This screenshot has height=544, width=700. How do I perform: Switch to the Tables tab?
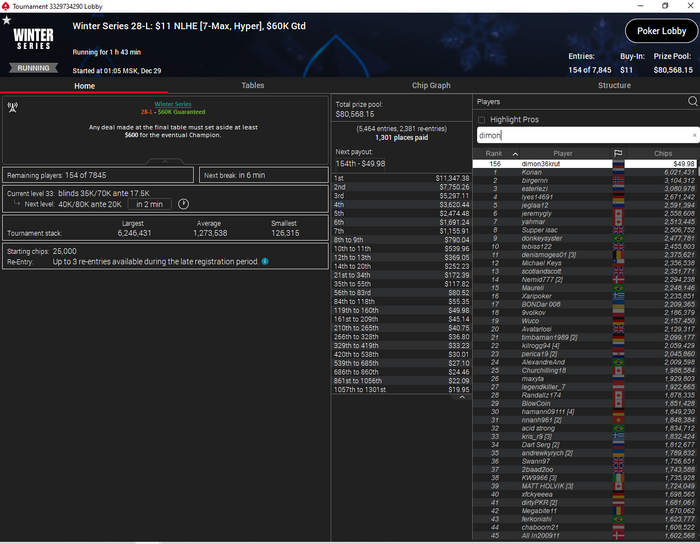click(x=253, y=85)
